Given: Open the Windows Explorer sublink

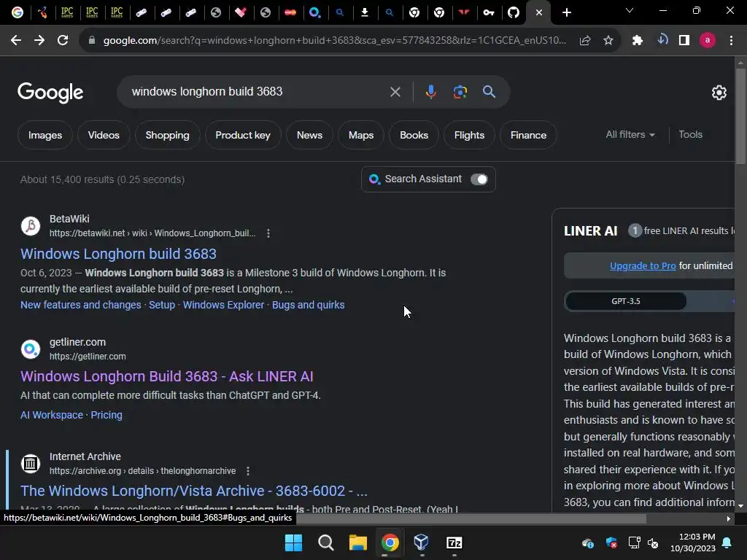Looking at the screenshot, I should point(223,305).
